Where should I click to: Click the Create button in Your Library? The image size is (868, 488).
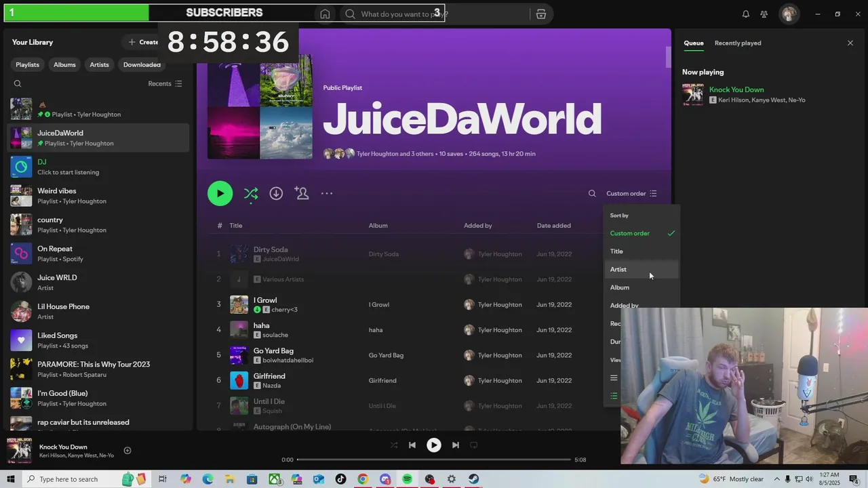144,42
